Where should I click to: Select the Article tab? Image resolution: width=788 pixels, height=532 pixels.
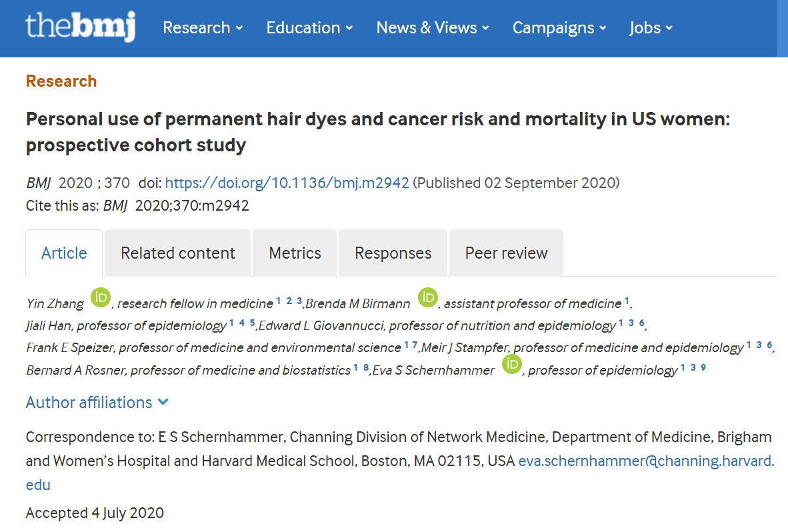pos(64,253)
